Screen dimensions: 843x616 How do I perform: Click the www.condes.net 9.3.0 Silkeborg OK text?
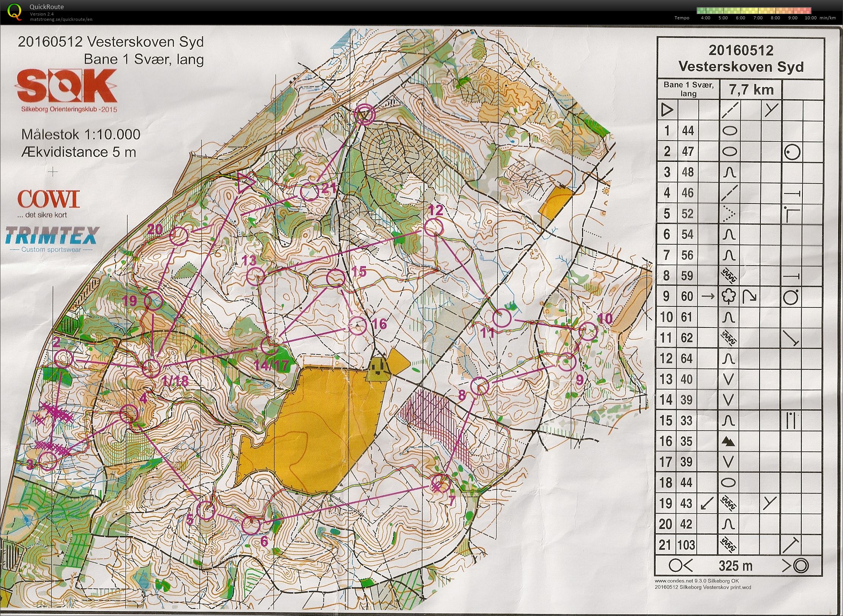point(697,581)
